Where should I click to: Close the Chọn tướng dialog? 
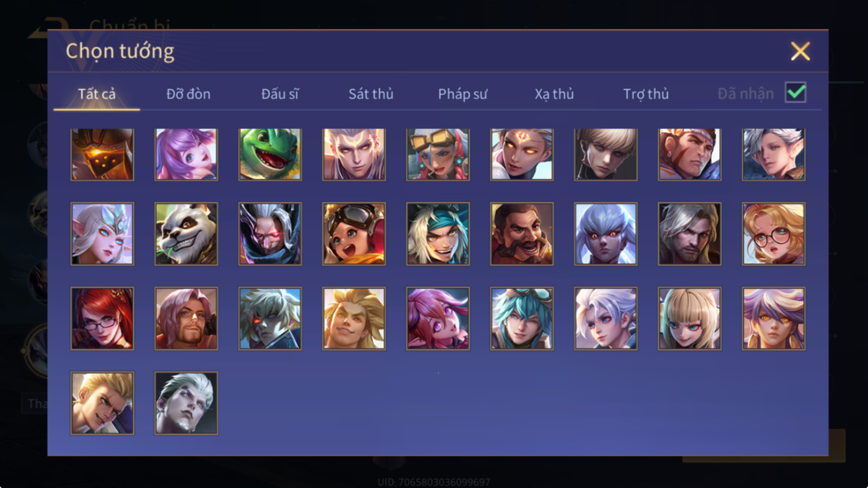pos(800,51)
